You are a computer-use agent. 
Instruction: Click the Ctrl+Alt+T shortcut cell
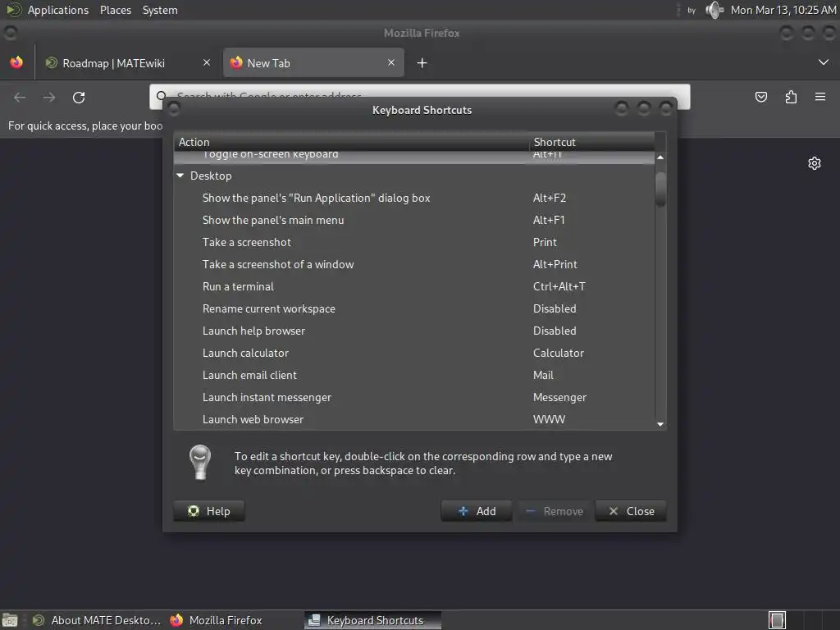tap(559, 286)
